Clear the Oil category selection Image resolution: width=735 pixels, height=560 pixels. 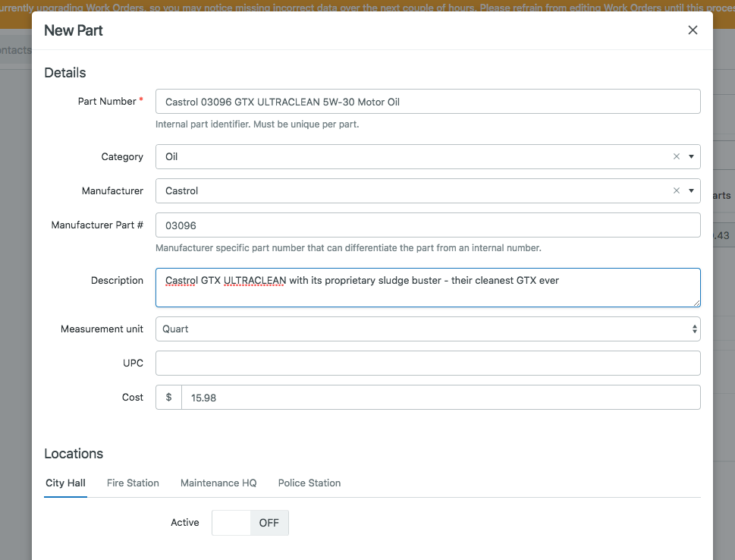[676, 156]
